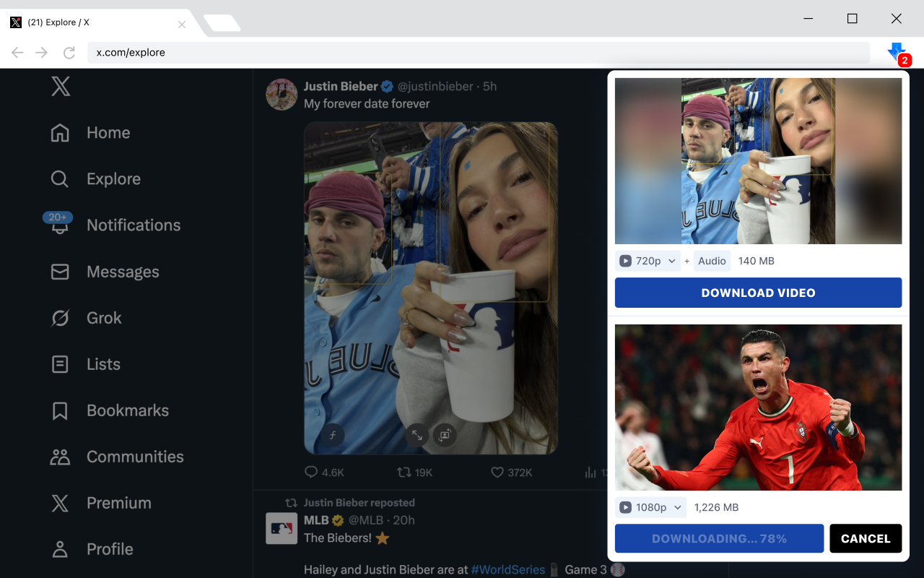Image resolution: width=924 pixels, height=578 pixels.
Task: Open Premium via its X icon
Action: (60, 503)
